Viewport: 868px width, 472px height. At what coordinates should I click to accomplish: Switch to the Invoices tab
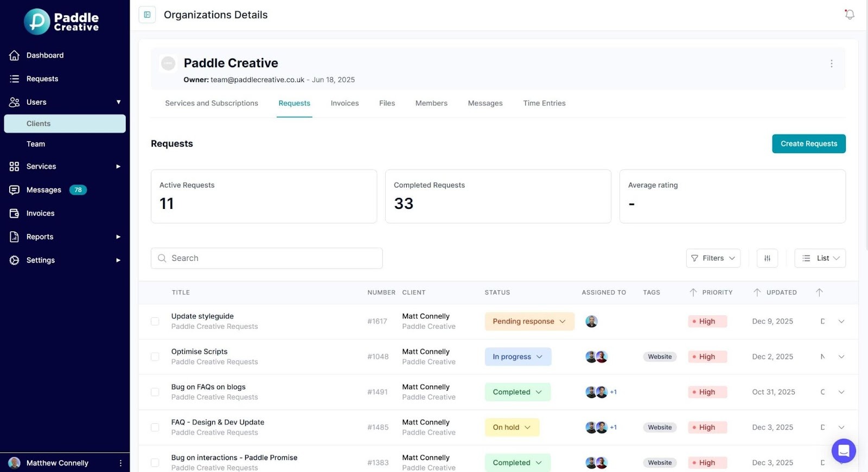coord(344,103)
